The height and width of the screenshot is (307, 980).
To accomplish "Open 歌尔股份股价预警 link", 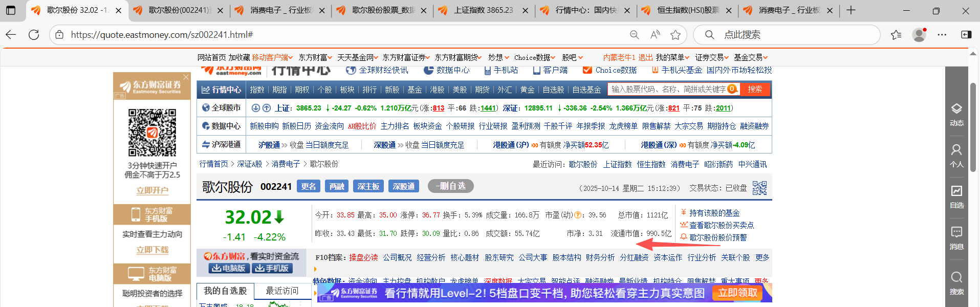I will pos(717,237).
